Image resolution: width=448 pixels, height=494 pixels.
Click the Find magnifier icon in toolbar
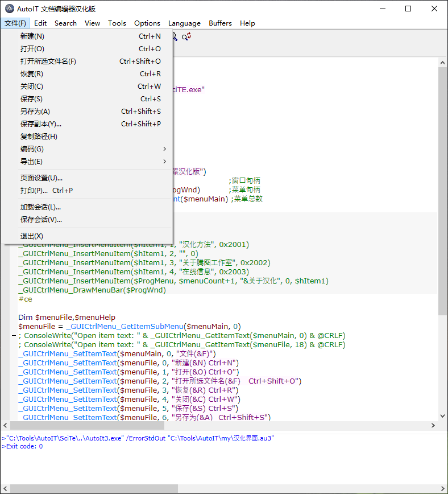pyautogui.click(x=175, y=36)
